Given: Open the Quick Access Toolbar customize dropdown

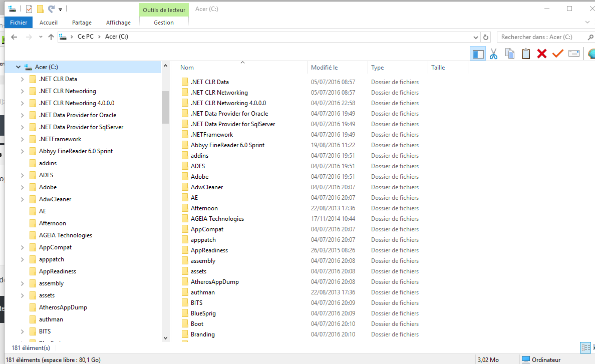Looking at the screenshot, I should 60,10.
